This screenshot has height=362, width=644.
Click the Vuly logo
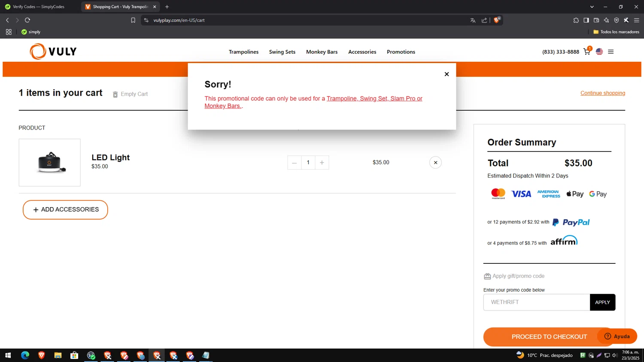(53, 51)
